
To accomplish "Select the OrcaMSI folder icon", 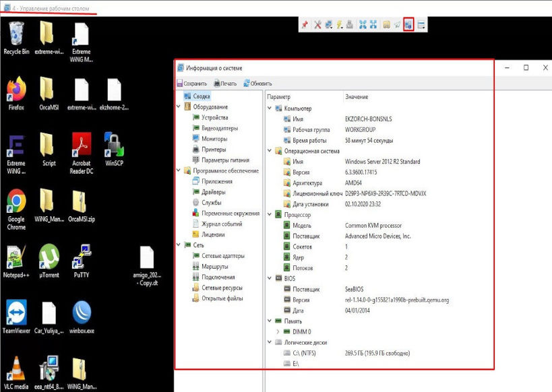I will point(49,94).
